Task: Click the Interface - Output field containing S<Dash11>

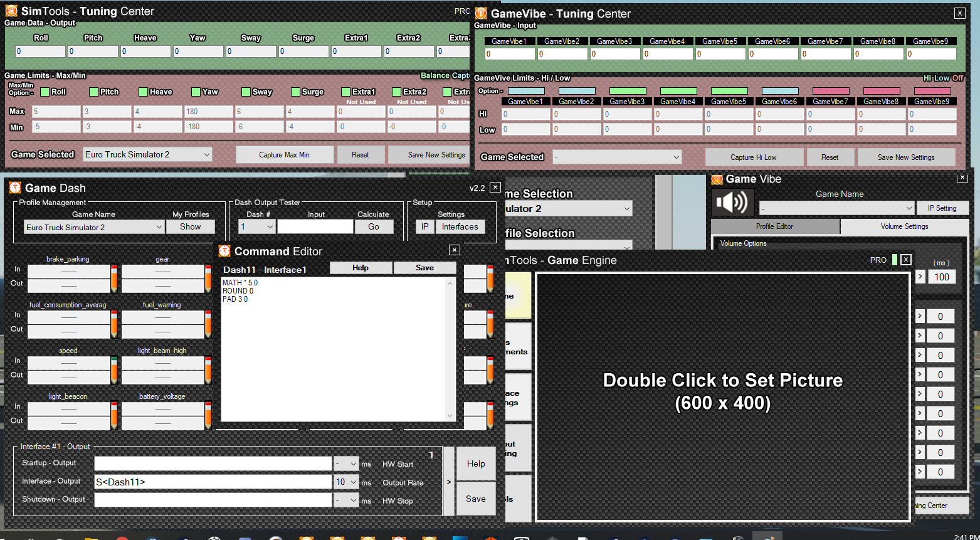Action: tap(213, 482)
